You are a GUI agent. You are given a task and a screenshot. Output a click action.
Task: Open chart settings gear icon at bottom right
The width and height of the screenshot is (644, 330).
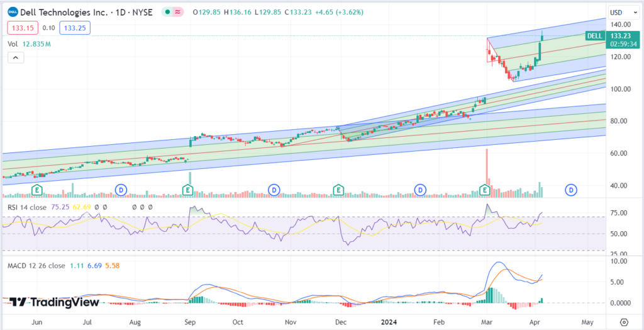coord(625,322)
